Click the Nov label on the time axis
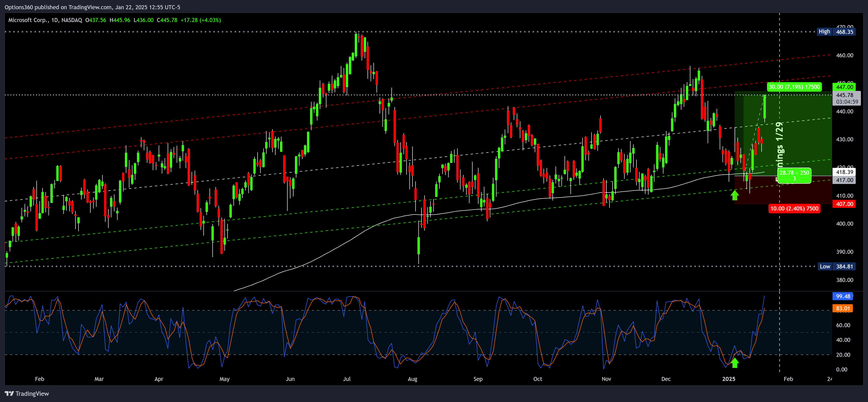The height and width of the screenshot is (402, 868). 606,379
